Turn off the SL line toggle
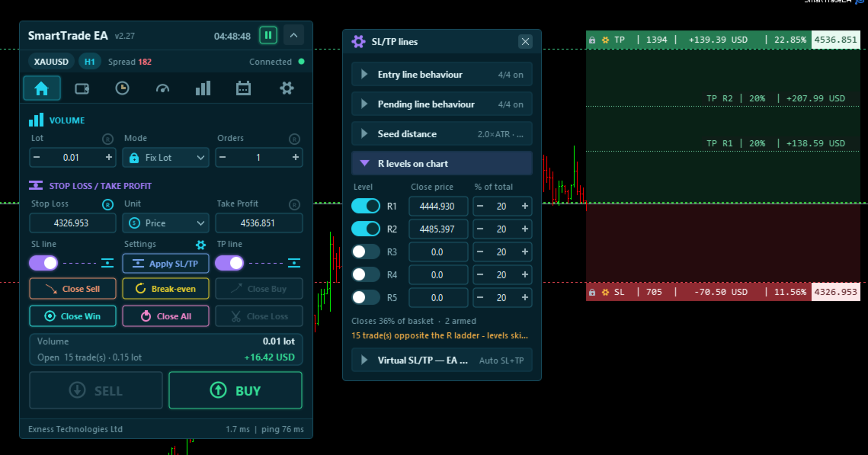 click(x=43, y=263)
